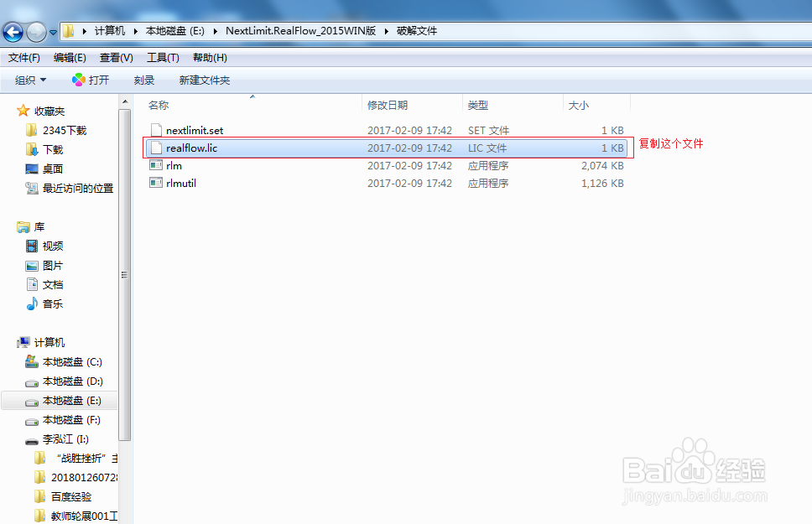Click the 1,126 KB size cell

click(x=602, y=184)
